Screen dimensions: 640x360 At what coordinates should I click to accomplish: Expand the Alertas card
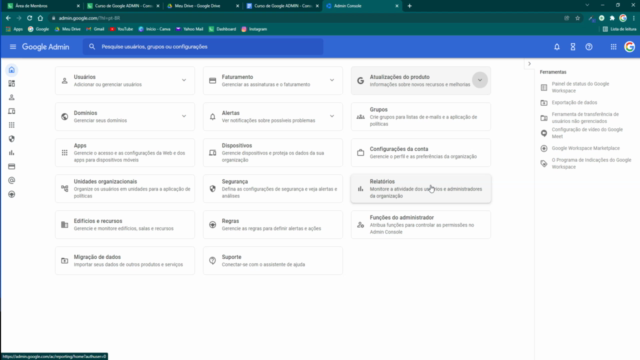pos(332,116)
